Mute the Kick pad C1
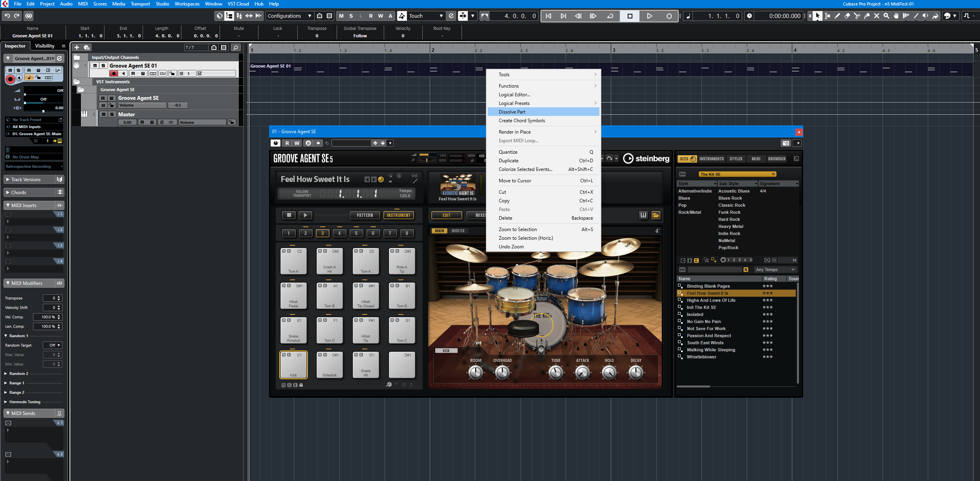 [284, 355]
